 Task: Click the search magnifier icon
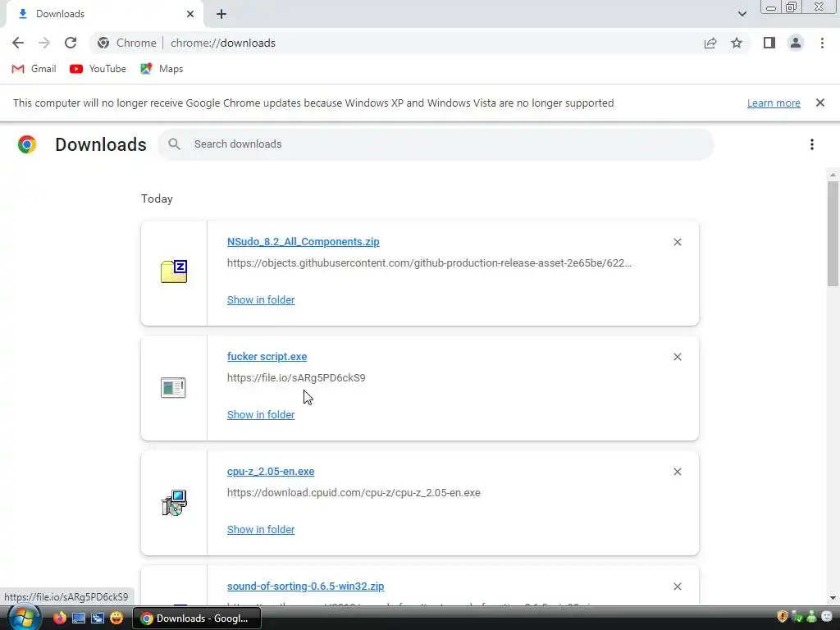point(174,144)
